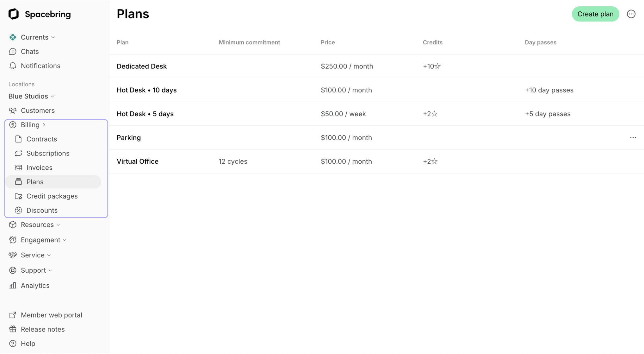This screenshot has width=644, height=354.
Task: Open the more options circle next to Create plan
Action: [x=631, y=14]
